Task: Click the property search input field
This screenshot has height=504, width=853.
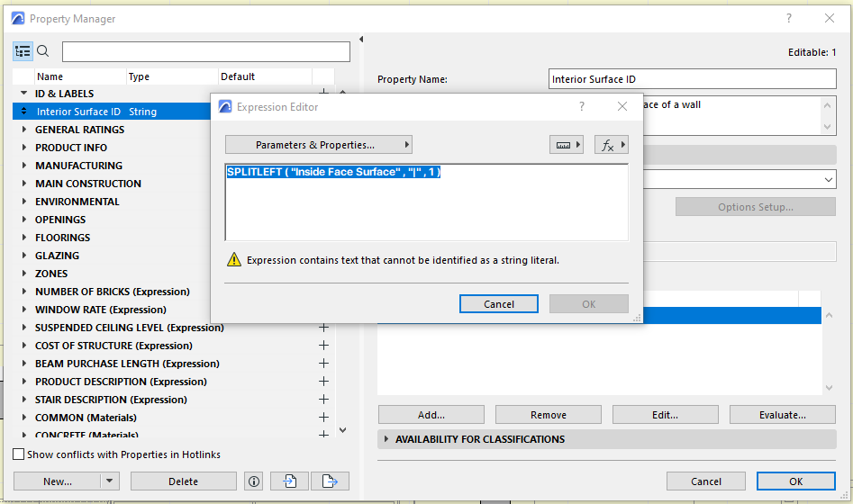Action: 206,51
